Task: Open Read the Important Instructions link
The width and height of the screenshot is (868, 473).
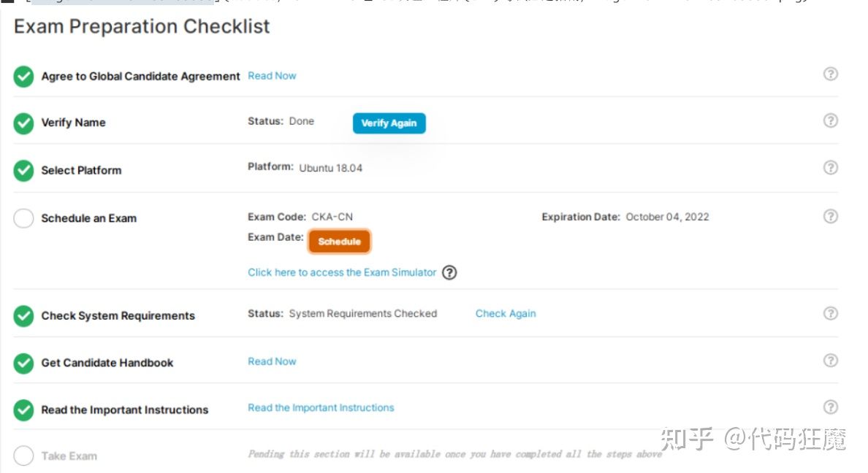Action: [x=321, y=408]
